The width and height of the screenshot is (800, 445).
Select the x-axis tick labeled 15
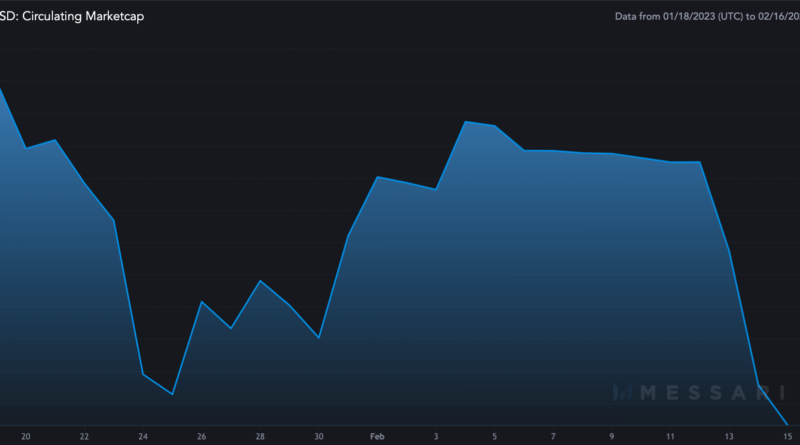tap(787, 436)
